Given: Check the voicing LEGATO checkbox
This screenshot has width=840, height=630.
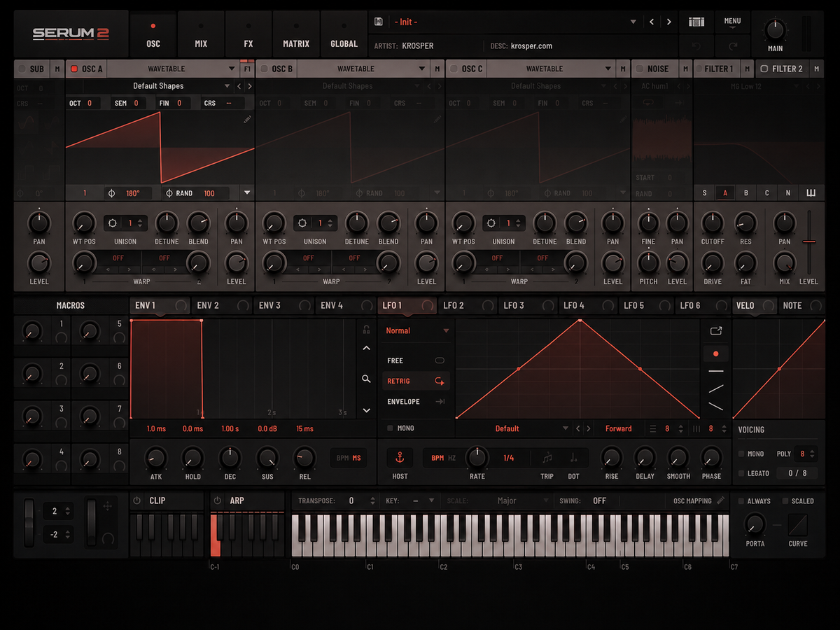Looking at the screenshot, I should click(741, 473).
